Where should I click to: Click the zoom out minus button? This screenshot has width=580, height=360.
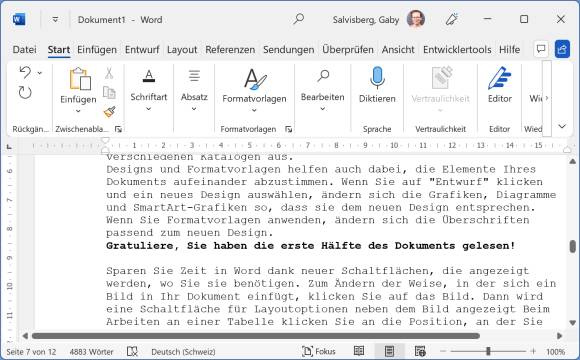443,351
